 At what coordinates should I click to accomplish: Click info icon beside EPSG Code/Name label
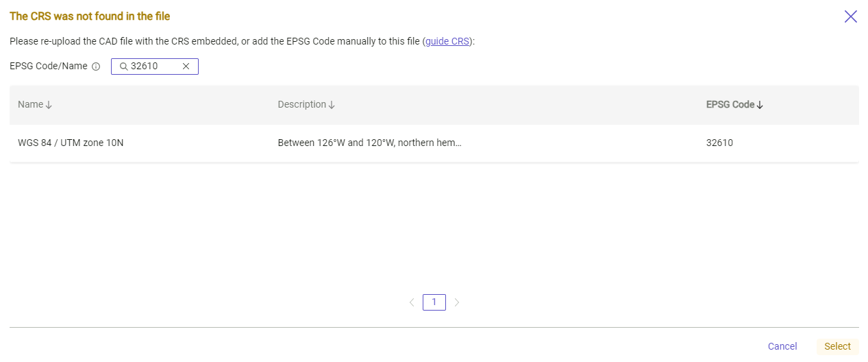point(96,67)
